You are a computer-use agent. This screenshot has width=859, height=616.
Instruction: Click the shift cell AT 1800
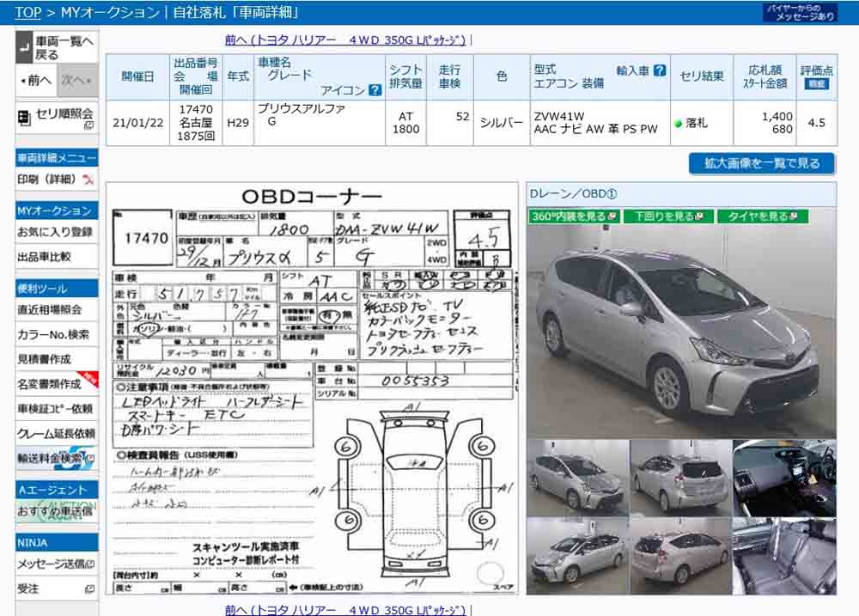click(405, 123)
